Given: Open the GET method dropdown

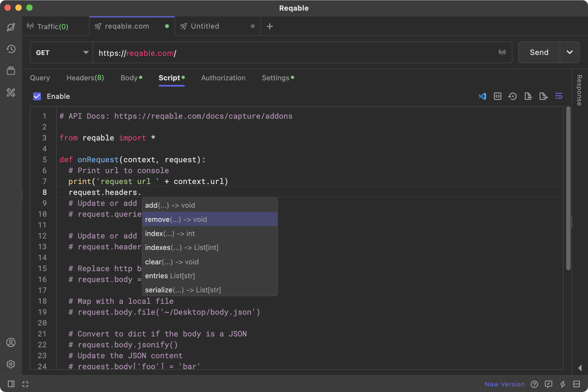Looking at the screenshot, I should coord(62,52).
